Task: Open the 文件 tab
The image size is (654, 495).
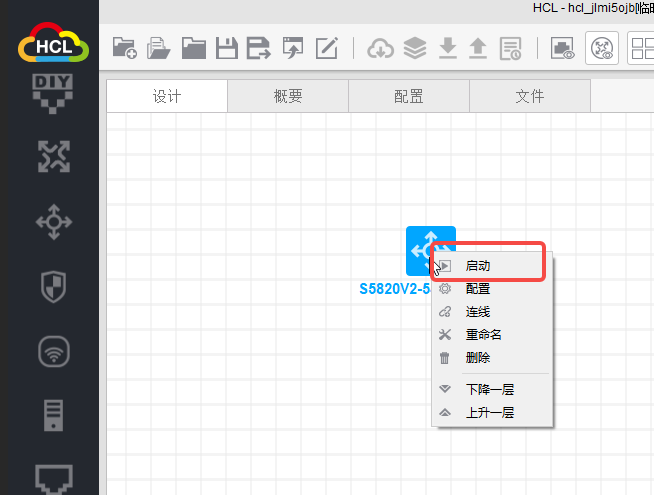Action: coord(529,96)
